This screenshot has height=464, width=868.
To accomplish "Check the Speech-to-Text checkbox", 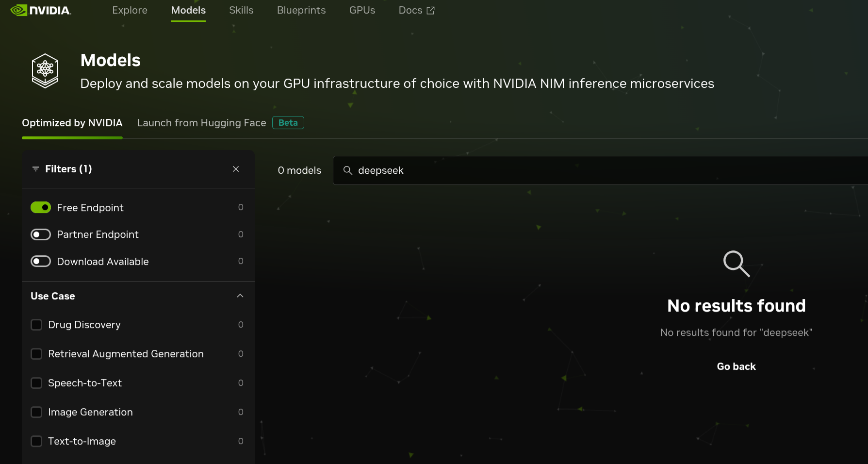I will click(x=36, y=383).
